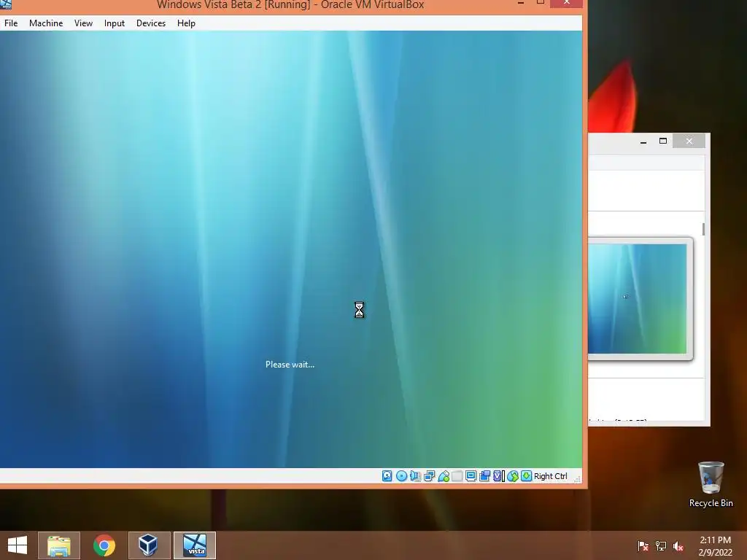
Task: Open the File menu
Action: click(x=11, y=23)
